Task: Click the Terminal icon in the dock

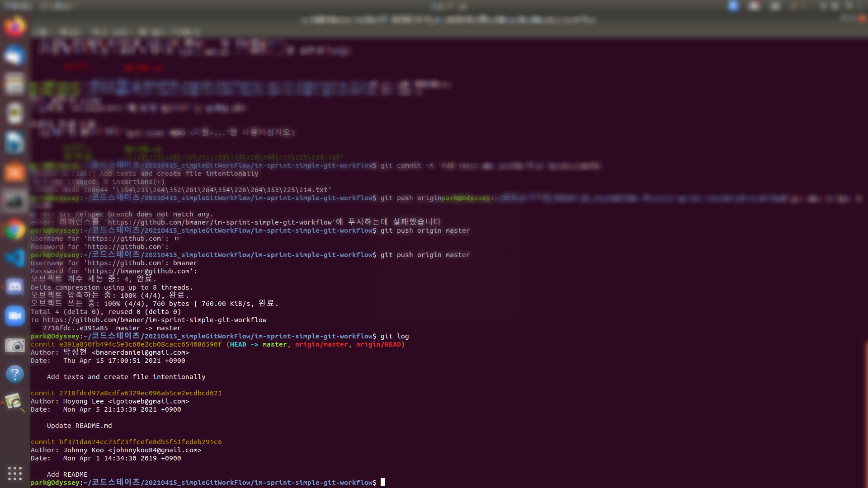Action: click(14, 201)
